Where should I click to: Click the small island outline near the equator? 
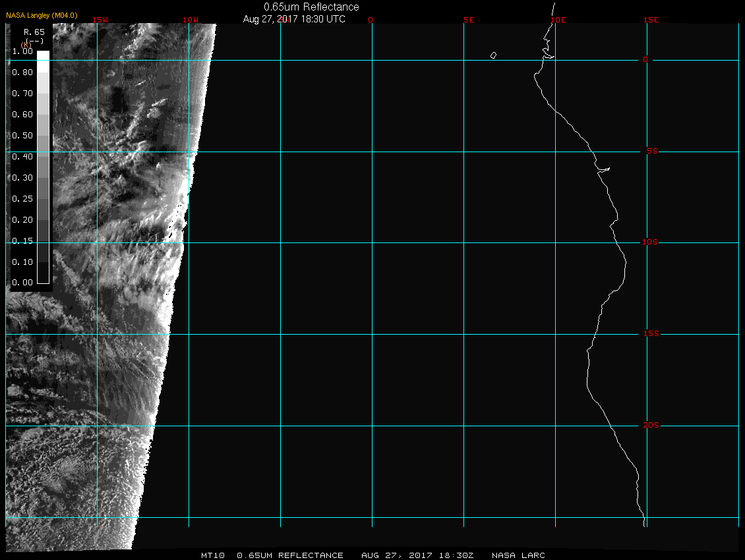click(x=493, y=55)
